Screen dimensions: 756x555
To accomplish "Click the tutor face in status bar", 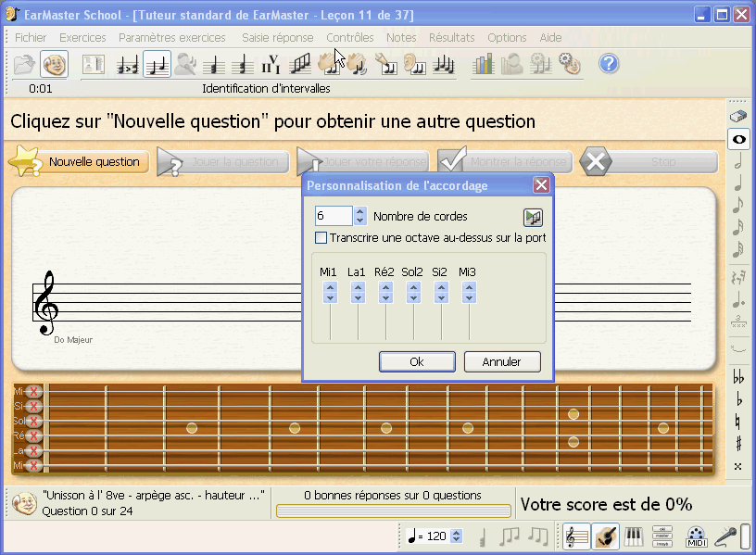I will (x=24, y=503).
